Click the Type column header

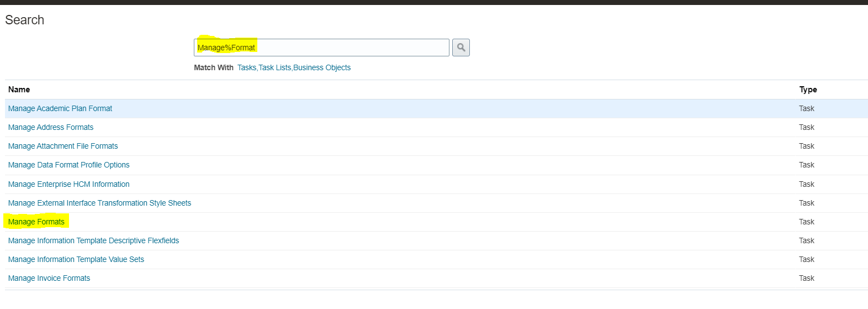click(808, 90)
